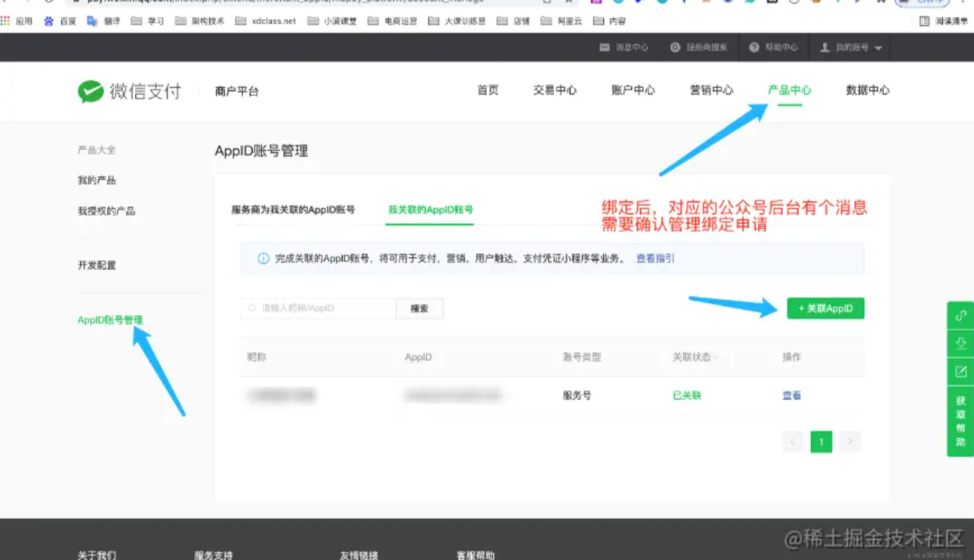Click the magnifier icon in the search box
The image size is (974, 560).
[x=252, y=308]
